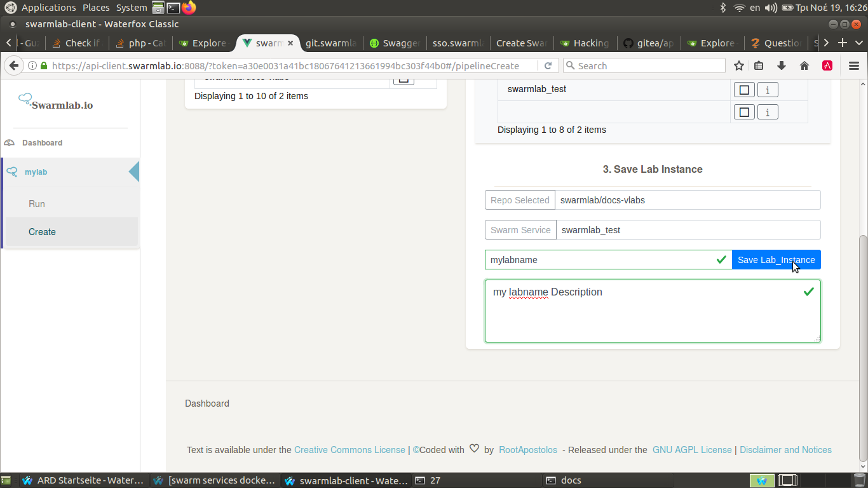868x488 pixels.
Task: Close the active swarm tab
Action: (291, 43)
